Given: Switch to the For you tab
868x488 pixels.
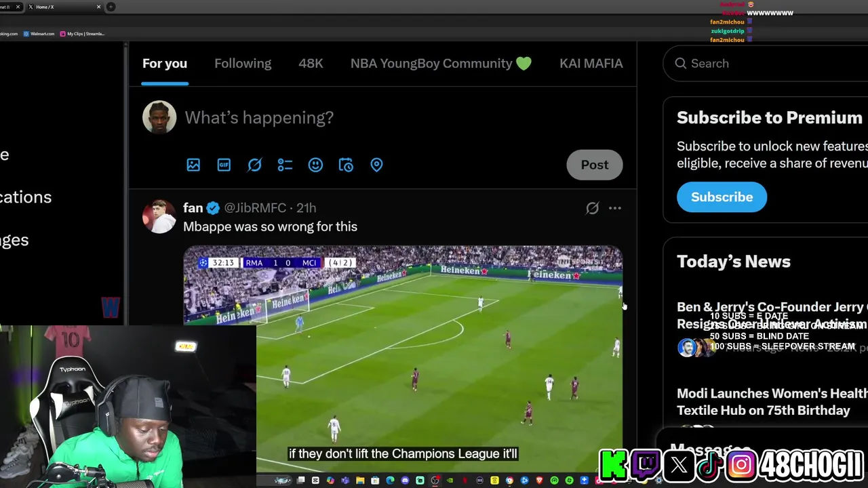Looking at the screenshot, I should point(165,63).
